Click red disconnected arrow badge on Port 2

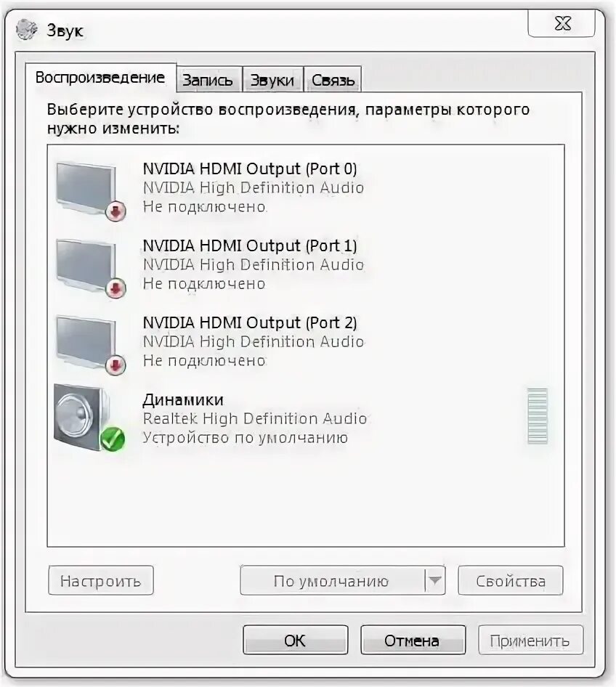[115, 365]
